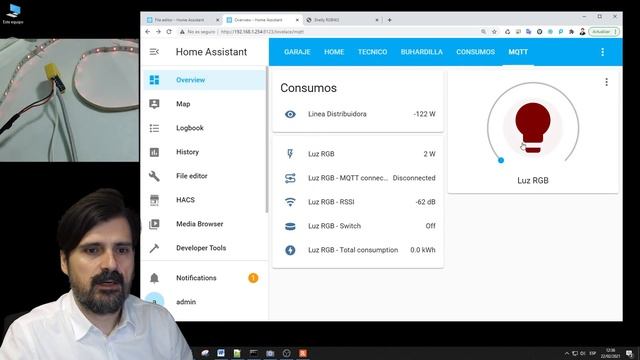Click the Luz RGB RSSI wifi icon
This screenshot has height=360, width=640.
point(290,202)
